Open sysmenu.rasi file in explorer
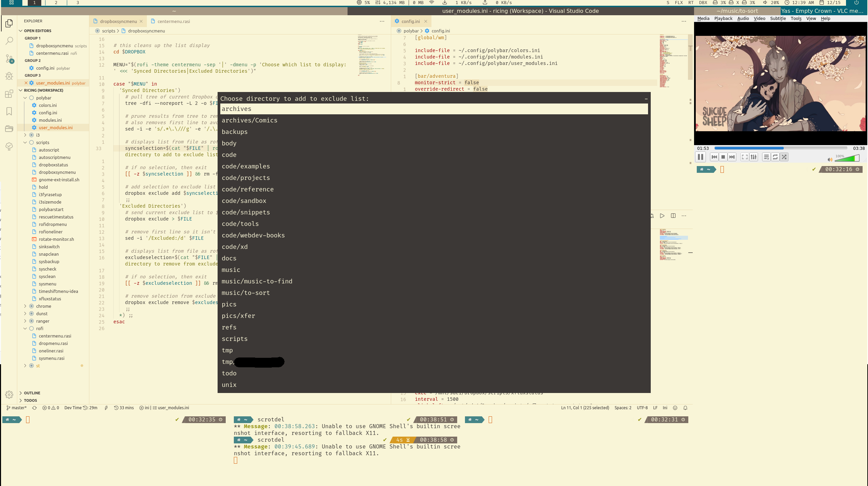 point(51,358)
